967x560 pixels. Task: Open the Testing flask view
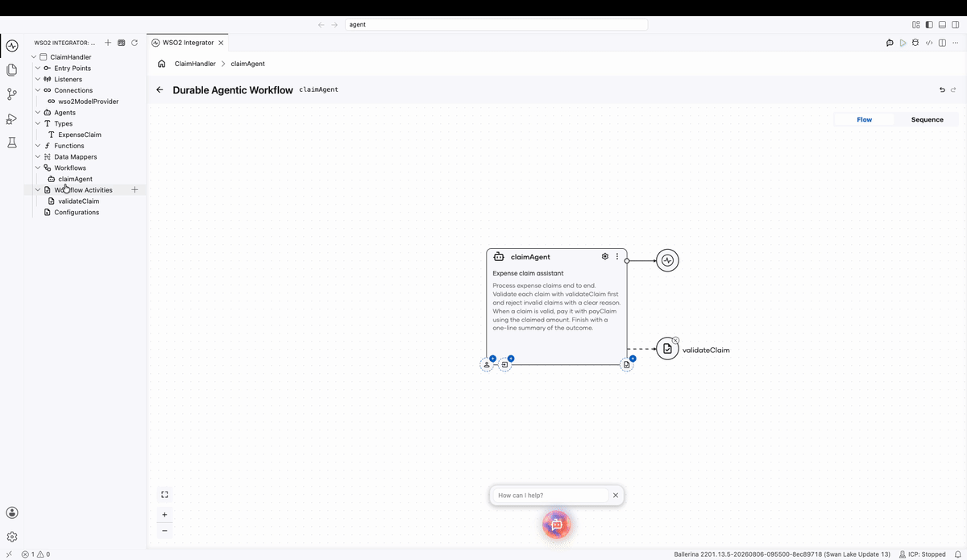[11, 143]
